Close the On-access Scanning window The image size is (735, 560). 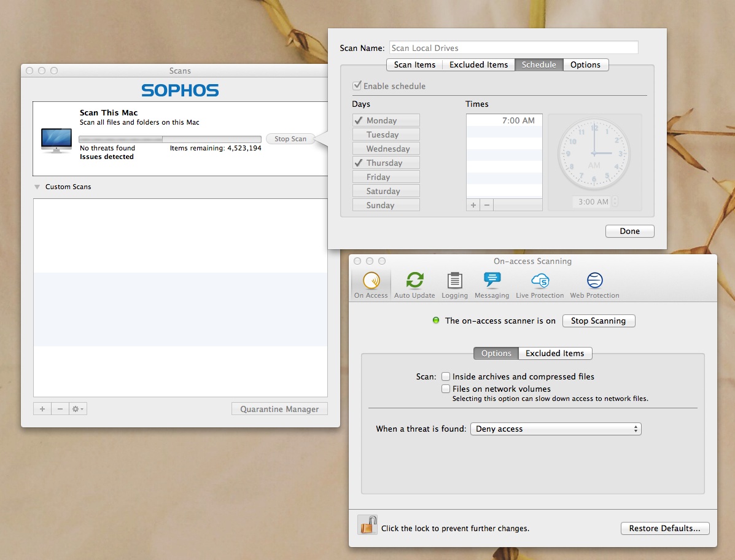pyautogui.click(x=357, y=261)
